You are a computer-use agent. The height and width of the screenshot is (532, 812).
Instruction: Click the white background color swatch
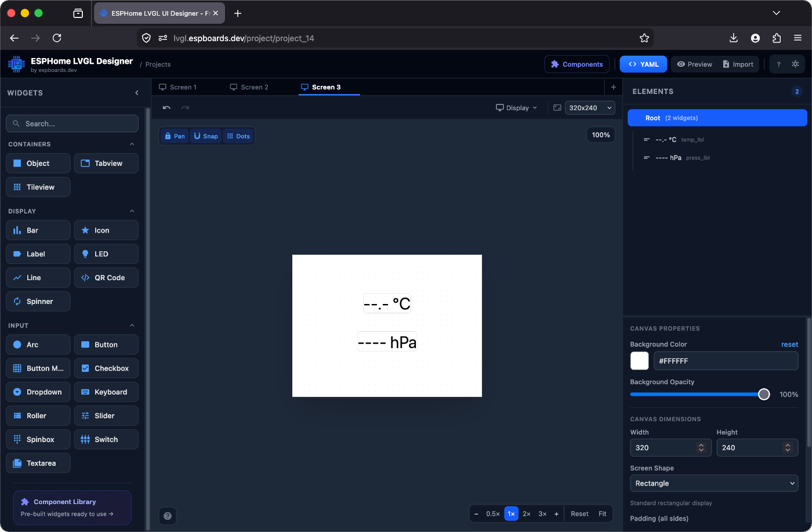[640, 361]
